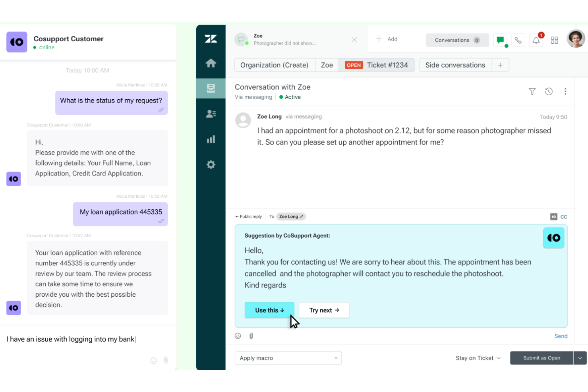Expand the Stay on Ticket dropdown
This screenshot has height=392, width=588.
point(478,358)
